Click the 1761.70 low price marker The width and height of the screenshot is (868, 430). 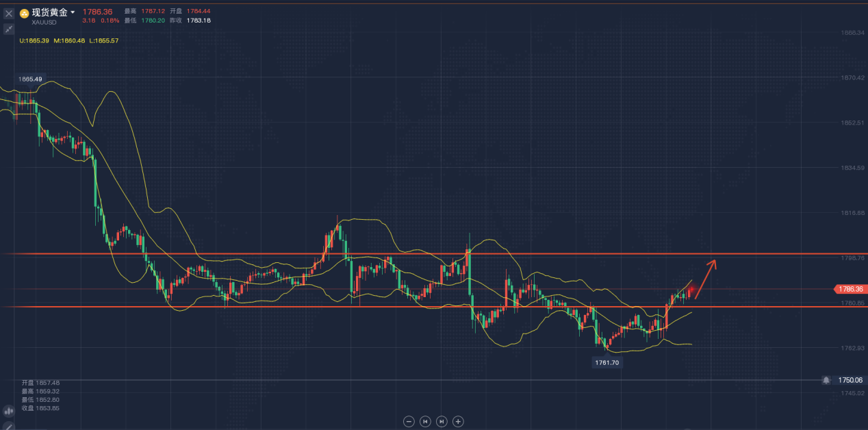(x=607, y=363)
